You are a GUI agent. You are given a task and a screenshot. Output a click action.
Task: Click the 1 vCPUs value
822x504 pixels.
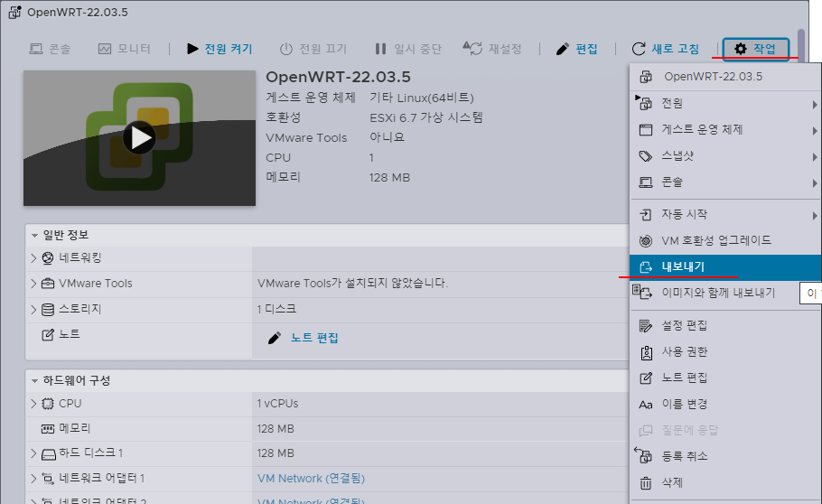[x=277, y=404]
